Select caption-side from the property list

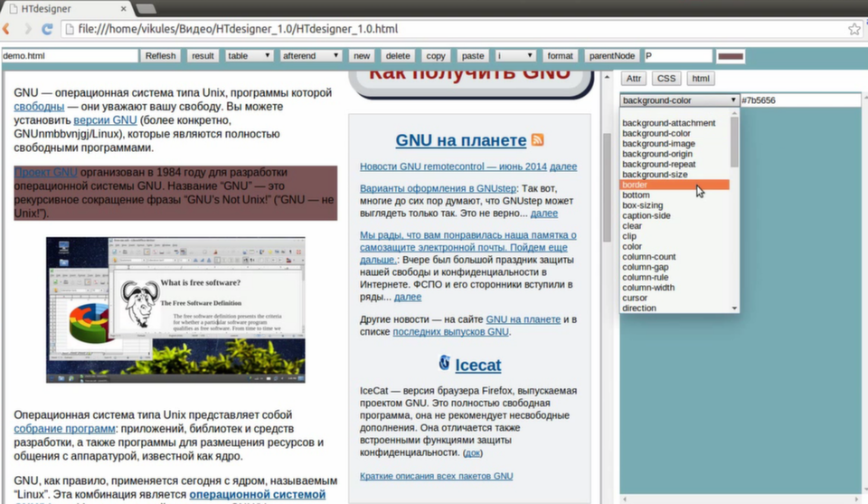(646, 215)
